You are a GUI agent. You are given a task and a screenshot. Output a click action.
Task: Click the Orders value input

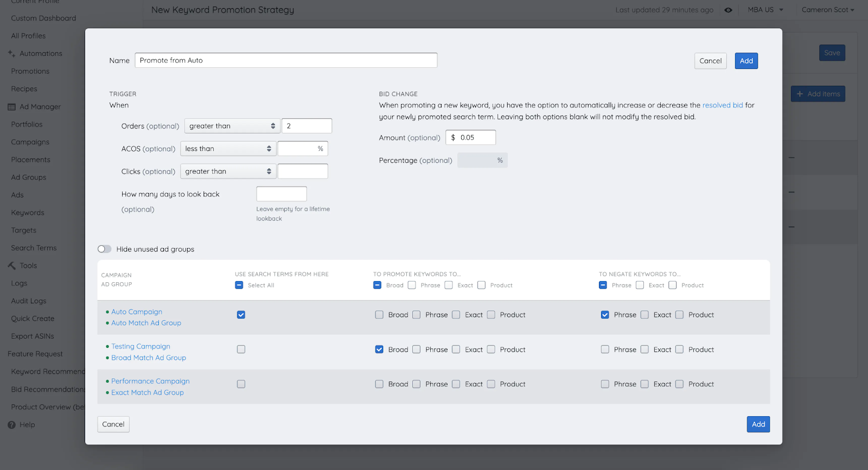point(307,126)
